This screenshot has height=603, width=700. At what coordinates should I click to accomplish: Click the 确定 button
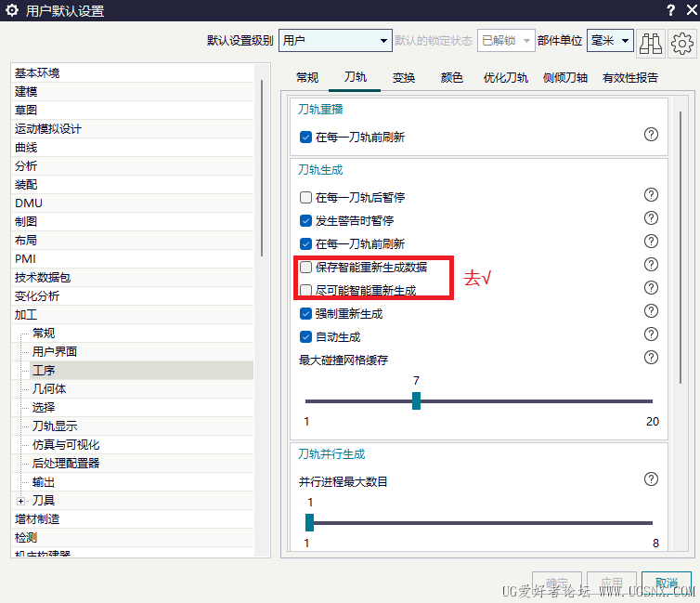(x=557, y=583)
